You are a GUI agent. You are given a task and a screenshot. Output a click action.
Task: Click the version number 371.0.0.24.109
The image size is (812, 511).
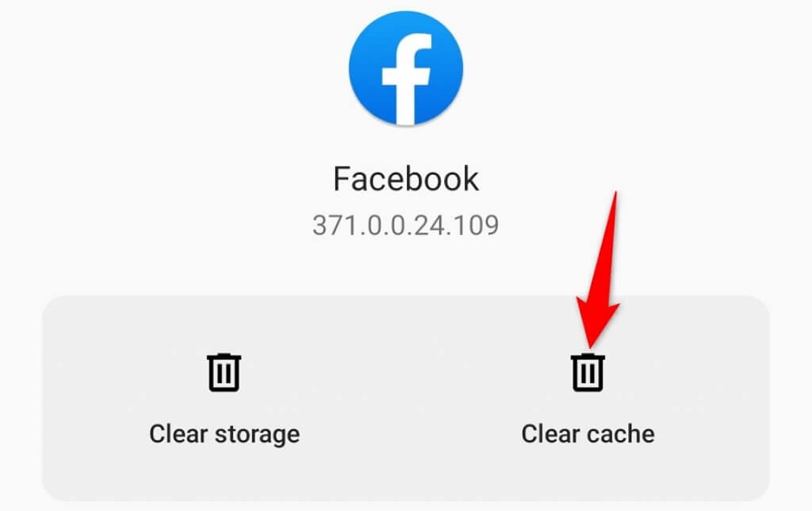[x=405, y=225]
